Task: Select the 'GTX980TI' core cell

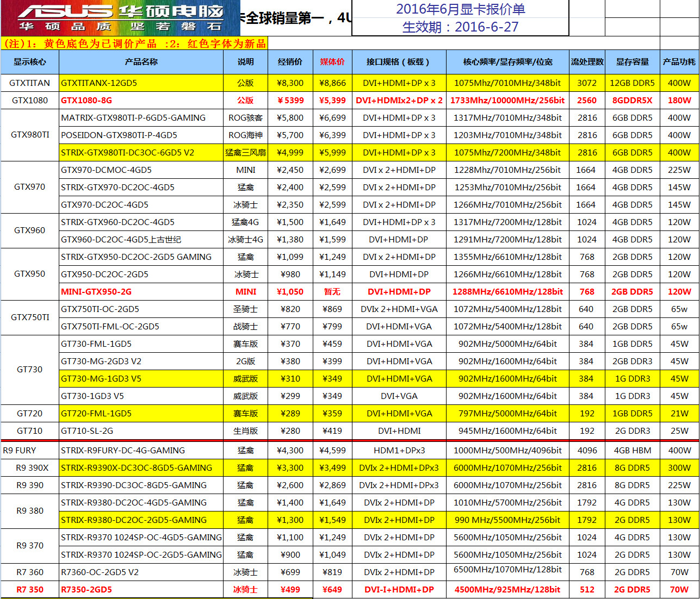Action: (30, 135)
